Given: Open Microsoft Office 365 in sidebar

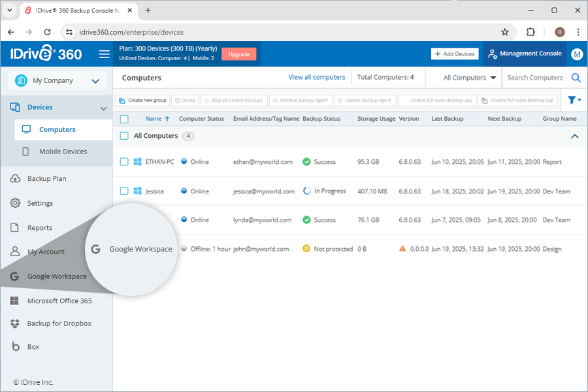Looking at the screenshot, I should click(x=59, y=301).
